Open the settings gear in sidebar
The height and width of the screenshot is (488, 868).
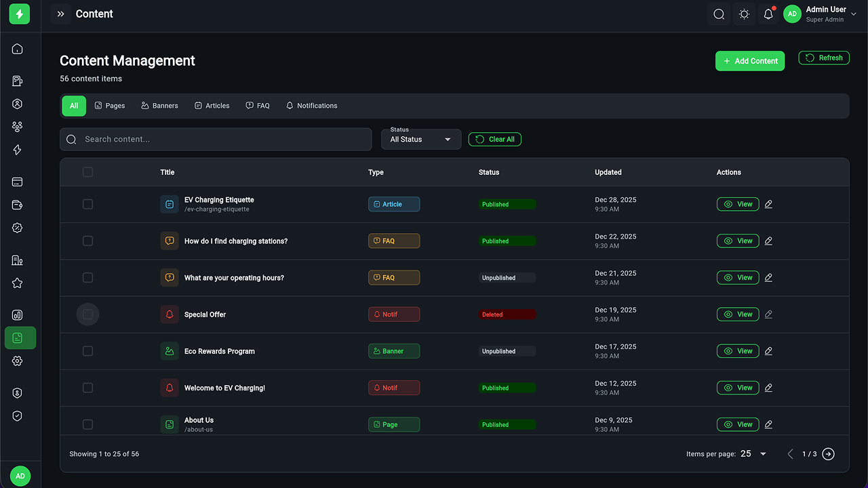[18, 361]
